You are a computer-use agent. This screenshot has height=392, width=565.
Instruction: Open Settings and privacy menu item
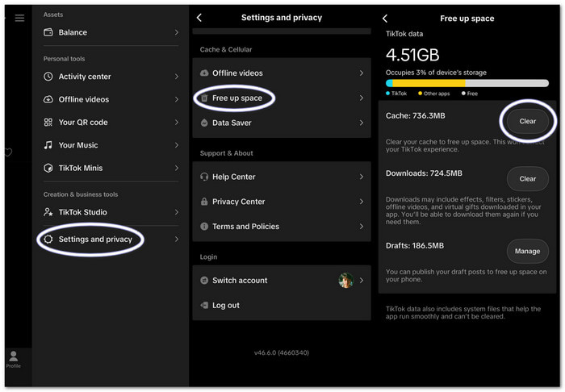pyautogui.click(x=111, y=239)
